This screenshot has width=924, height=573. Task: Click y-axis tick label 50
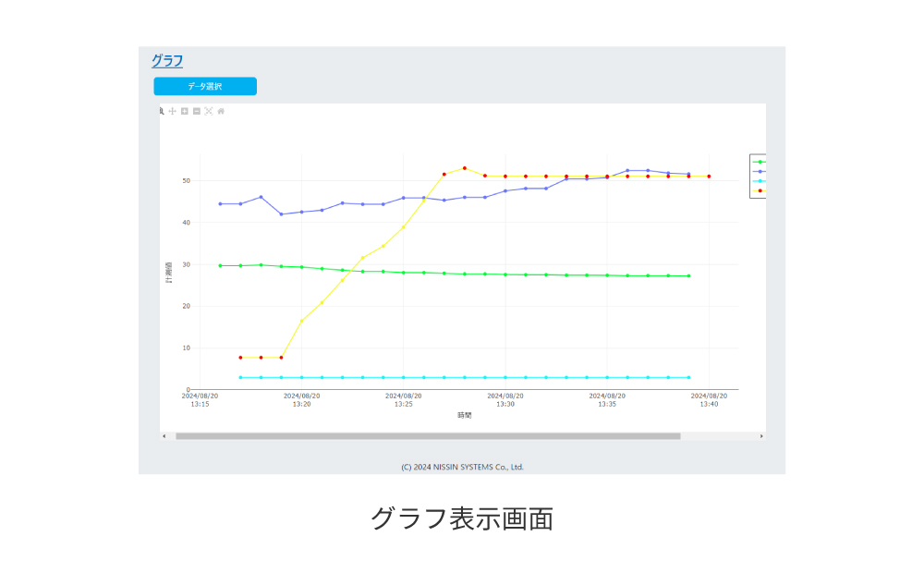tap(187, 181)
